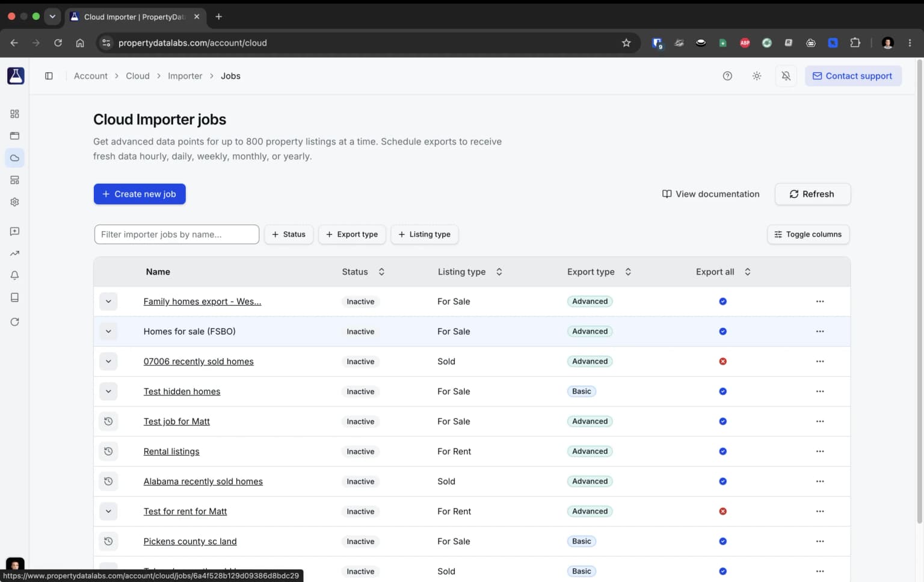The image size is (924, 582).
Task: Sort by Export all column header
Action: 724,272
